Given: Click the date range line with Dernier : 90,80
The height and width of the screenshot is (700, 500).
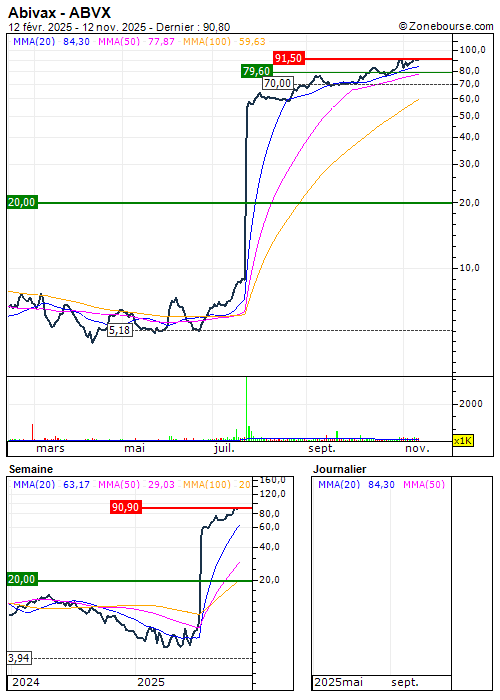Looking at the screenshot, I should (119, 27).
